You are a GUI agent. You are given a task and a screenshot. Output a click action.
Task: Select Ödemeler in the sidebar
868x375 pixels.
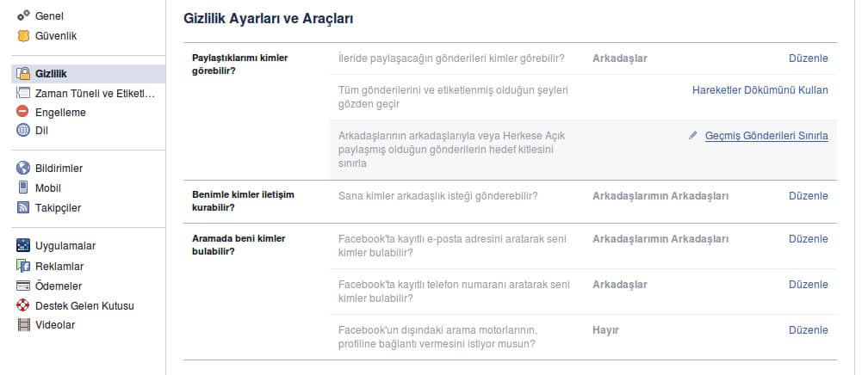pyautogui.click(x=59, y=286)
